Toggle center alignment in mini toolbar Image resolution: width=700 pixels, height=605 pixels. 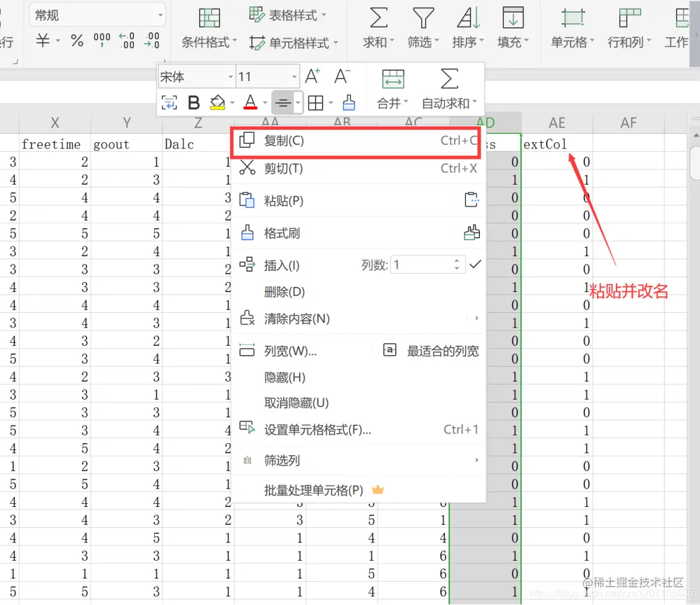pos(283,103)
